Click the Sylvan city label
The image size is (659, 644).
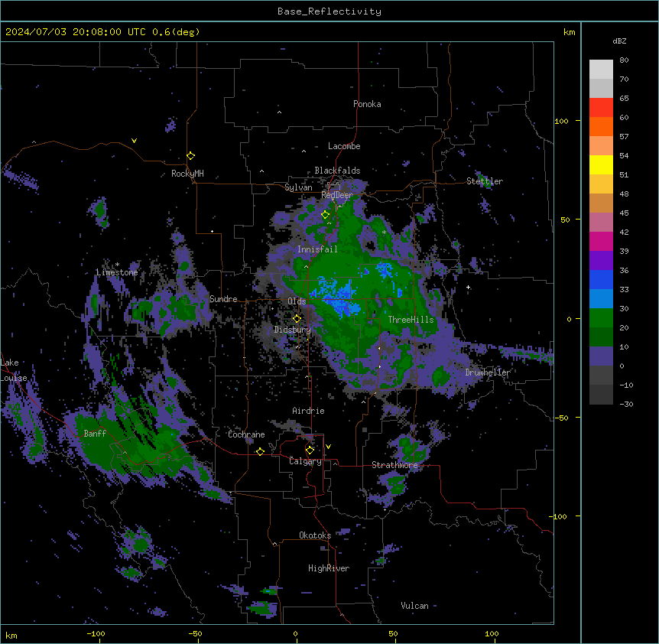click(x=298, y=187)
